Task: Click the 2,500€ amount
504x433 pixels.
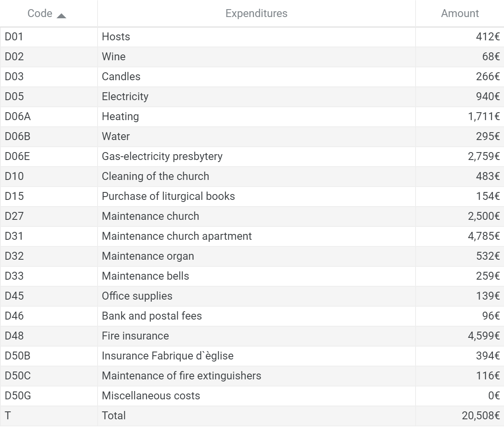Action: coord(484,216)
